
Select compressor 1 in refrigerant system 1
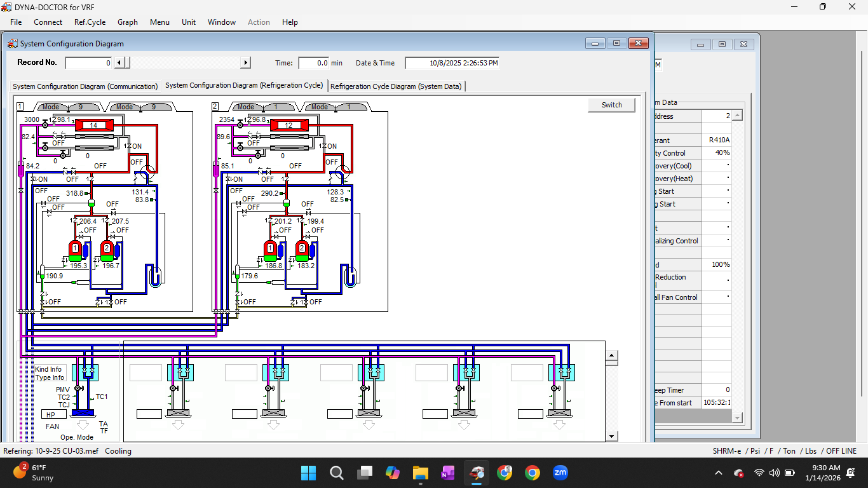point(76,249)
